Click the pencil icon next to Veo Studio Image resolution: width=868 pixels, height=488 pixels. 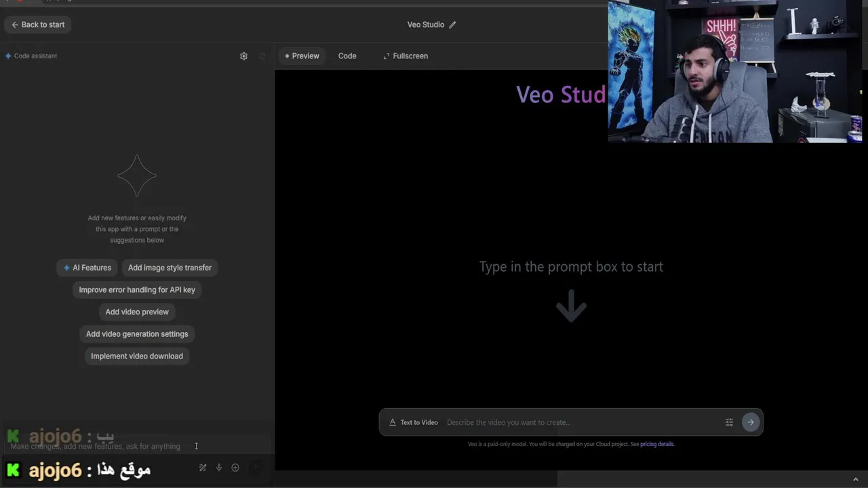click(x=452, y=25)
